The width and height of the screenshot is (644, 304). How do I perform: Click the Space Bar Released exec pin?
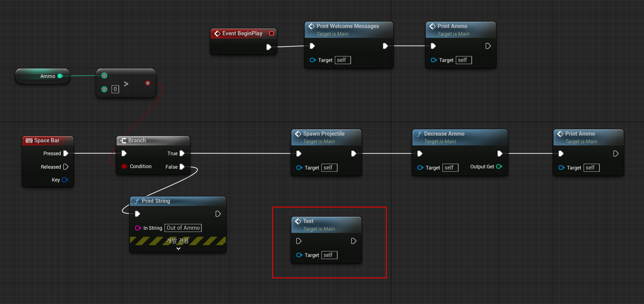(x=66, y=167)
